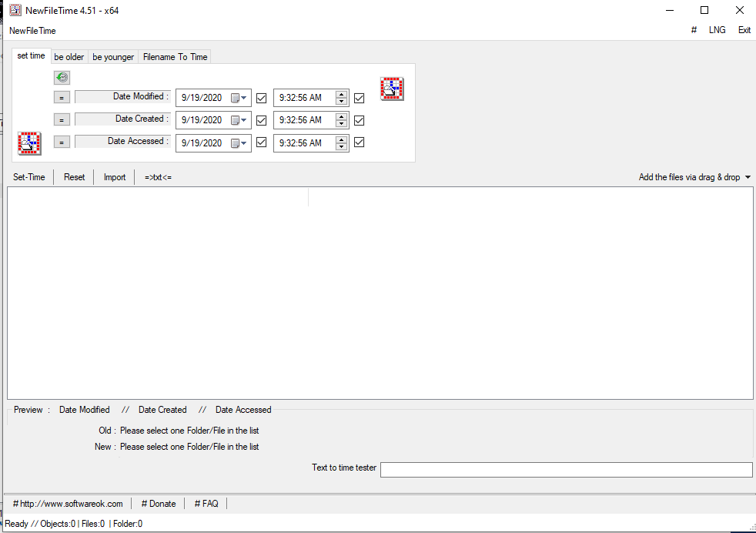Open the Filename To Time tab
Image resolution: width=756 pixels, height=533 pixels.
(x=175, y=57)
